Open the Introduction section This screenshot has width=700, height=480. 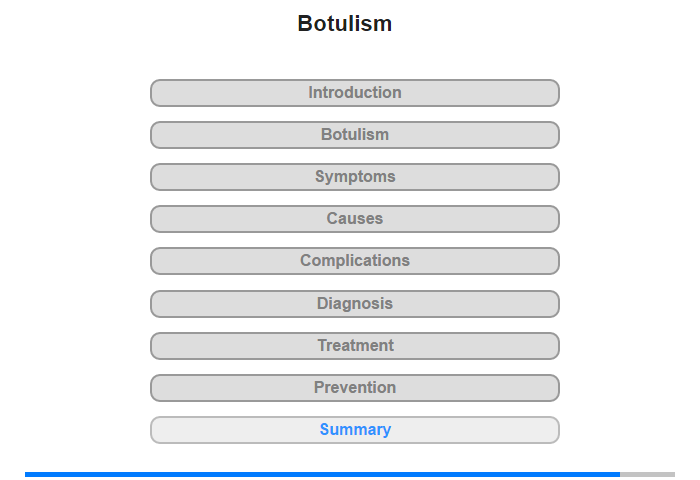[354, 93]
